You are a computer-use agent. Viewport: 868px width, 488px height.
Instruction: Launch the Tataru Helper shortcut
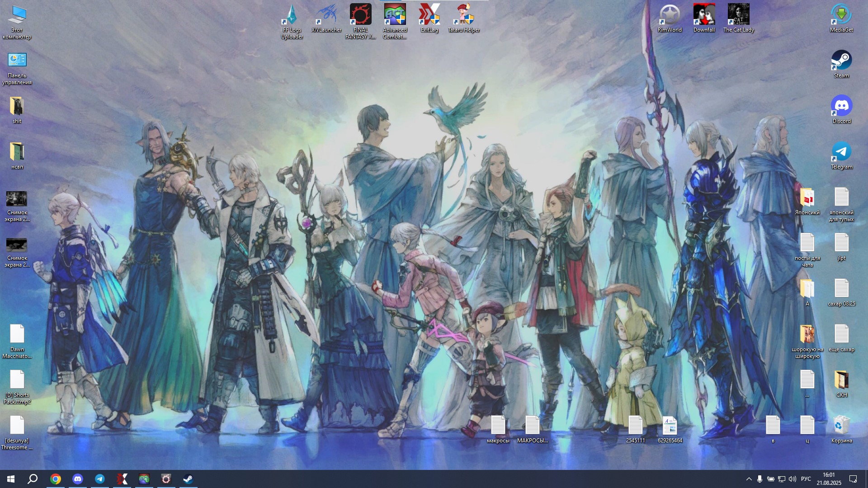[x=464, y=18]
